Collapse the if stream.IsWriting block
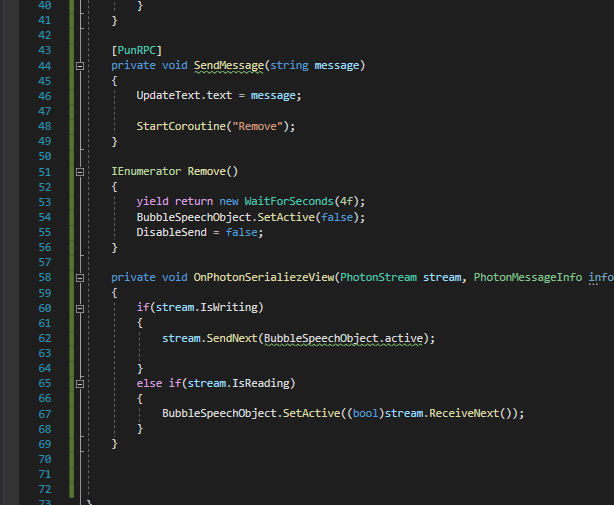 80,308
